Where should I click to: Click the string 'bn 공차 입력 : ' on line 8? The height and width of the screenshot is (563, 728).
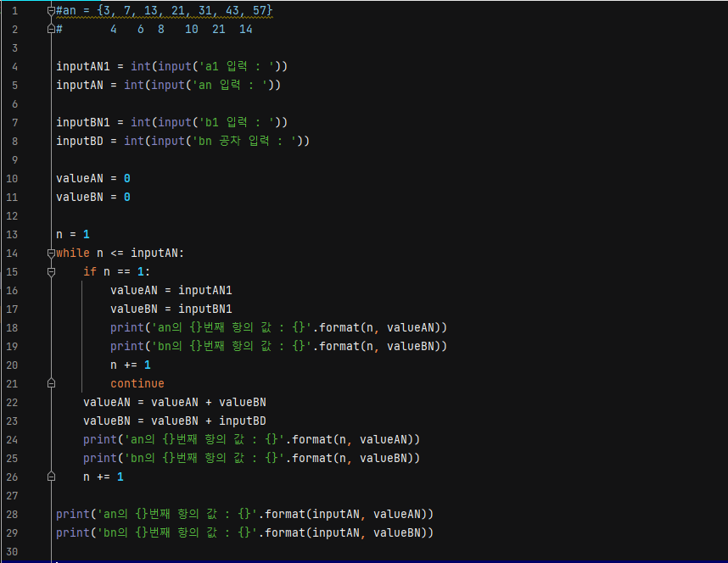point(244,141)
